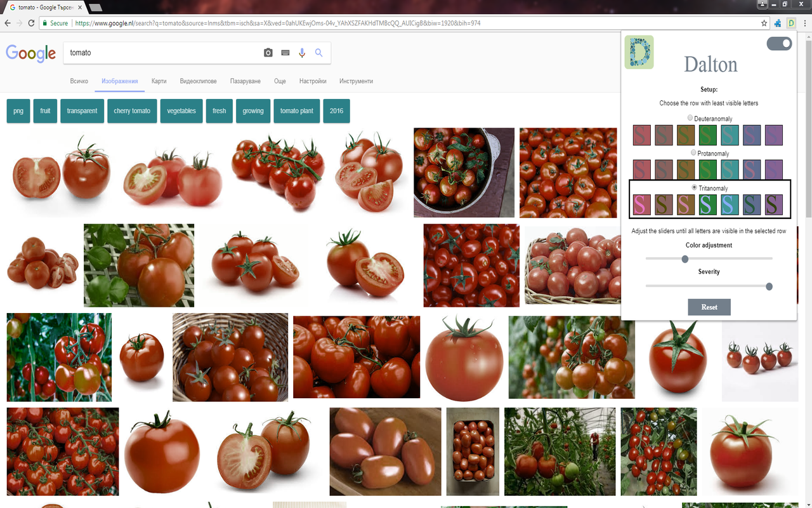Screen dimensions: 812x508
Task: Open the Видеоклипове tab
Action: pyautogui.click(x=198, y=81)
